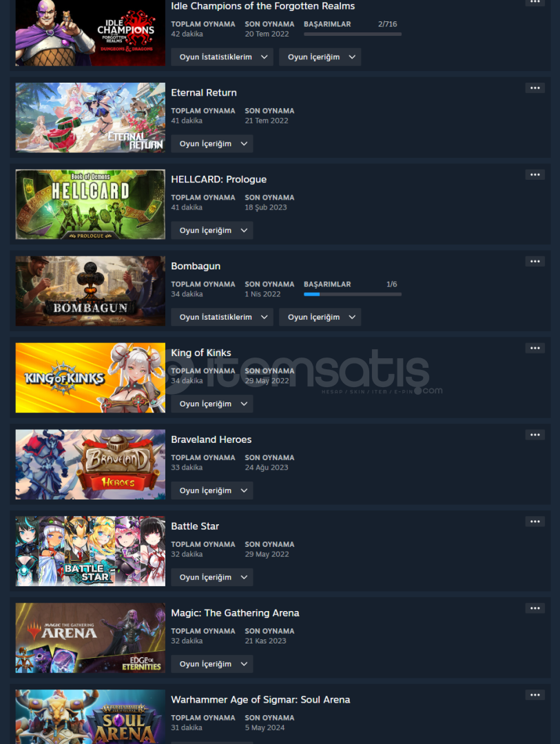This screenshot has height=744, width=560.
Task: Expand Oyun İçeriğim dropdown under Battle Star
Action: point(212,577)
